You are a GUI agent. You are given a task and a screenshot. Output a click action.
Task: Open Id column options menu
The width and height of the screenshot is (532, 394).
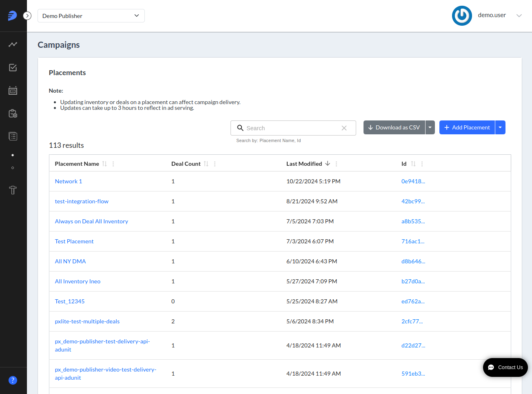click(x=422, y=164)
